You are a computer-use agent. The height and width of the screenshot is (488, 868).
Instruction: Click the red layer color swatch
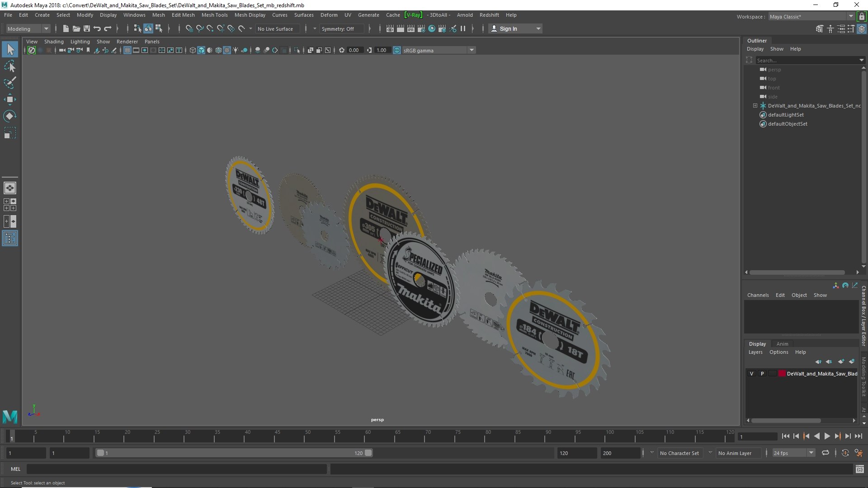pos(782,374)
